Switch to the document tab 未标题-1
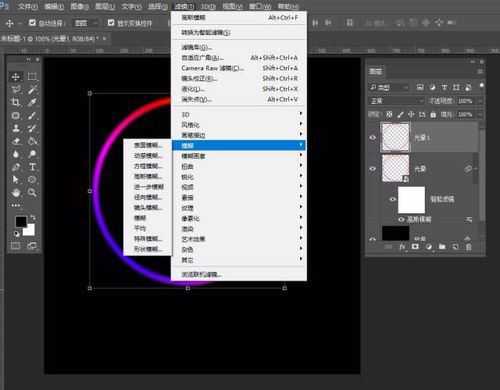This screenshot has width=500, height=390. point(50,39)
